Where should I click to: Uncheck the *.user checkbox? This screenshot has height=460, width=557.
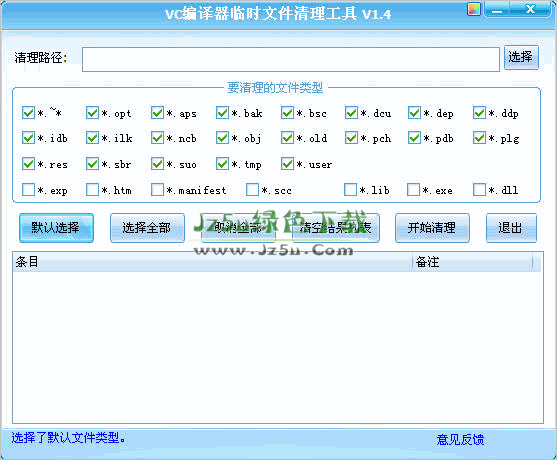pyautogui.click(x=287, y=164)
